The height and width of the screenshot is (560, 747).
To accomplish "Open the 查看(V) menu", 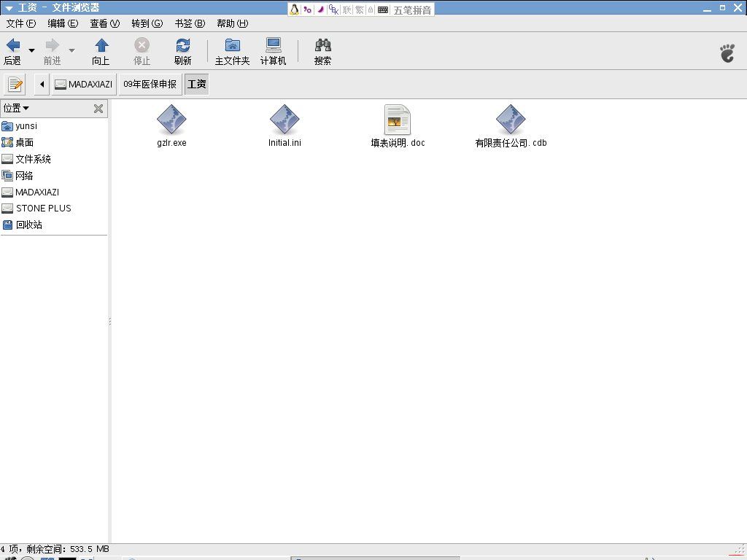I will 105,23.
